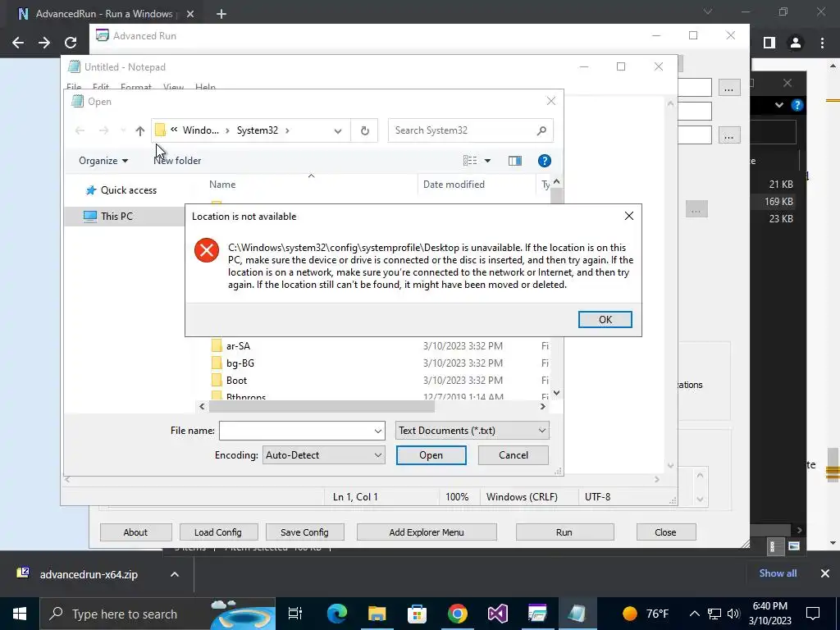Viewport: 840px width, 630px height.
Task: Click Save Config in Advanced Run
Action: click(x=304, y=532)
